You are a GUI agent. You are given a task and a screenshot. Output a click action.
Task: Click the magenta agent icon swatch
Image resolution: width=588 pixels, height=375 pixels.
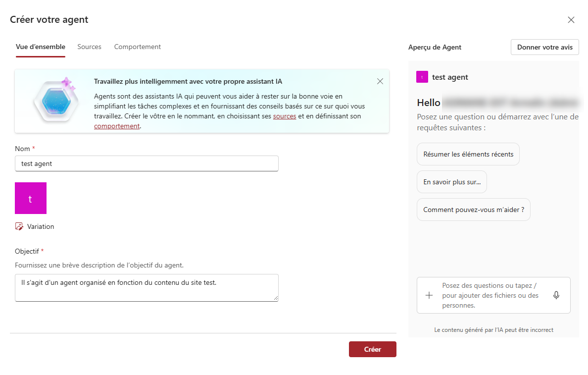[31, 198]
